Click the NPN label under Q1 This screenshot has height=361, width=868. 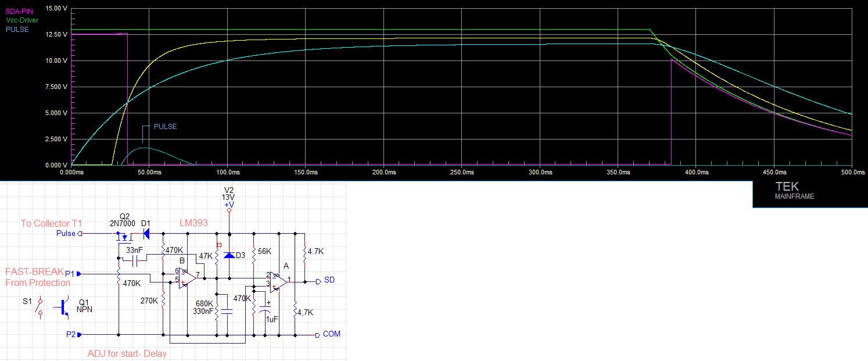[x=85, y=310]
